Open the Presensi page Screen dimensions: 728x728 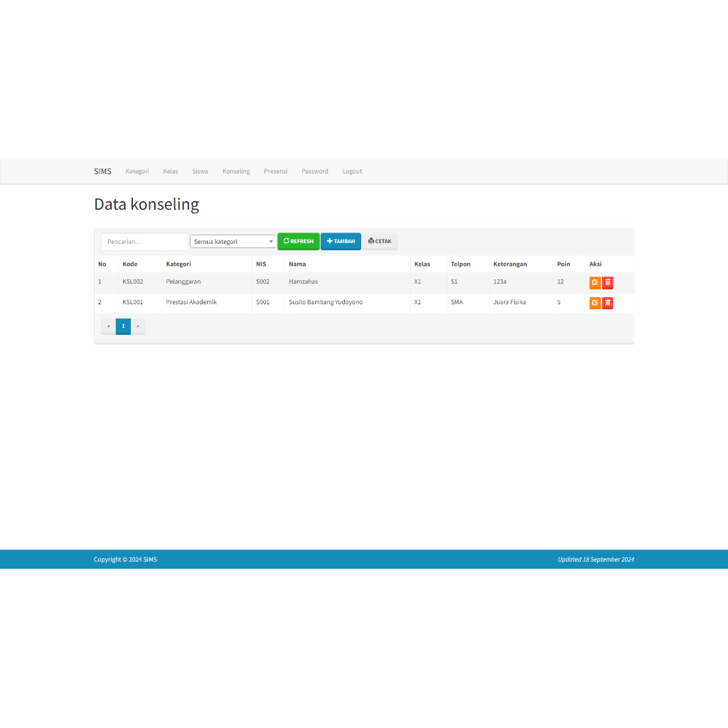click(276, 171)
